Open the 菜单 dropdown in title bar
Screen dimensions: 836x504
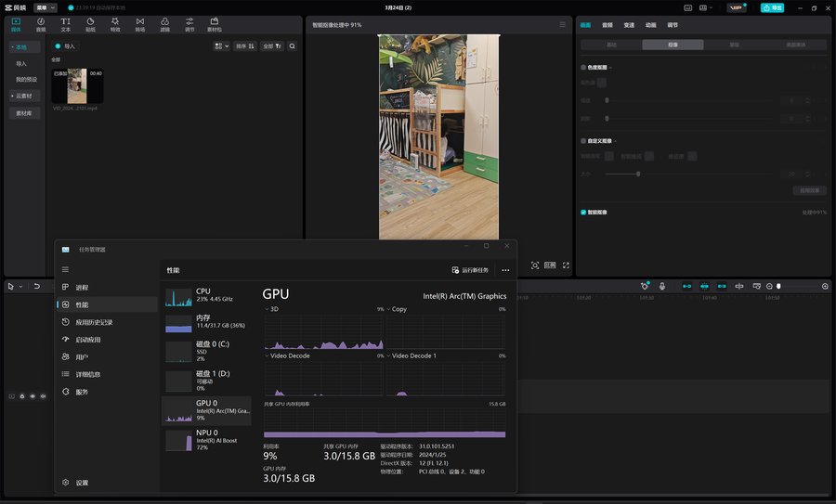click(x=46, y=7)
